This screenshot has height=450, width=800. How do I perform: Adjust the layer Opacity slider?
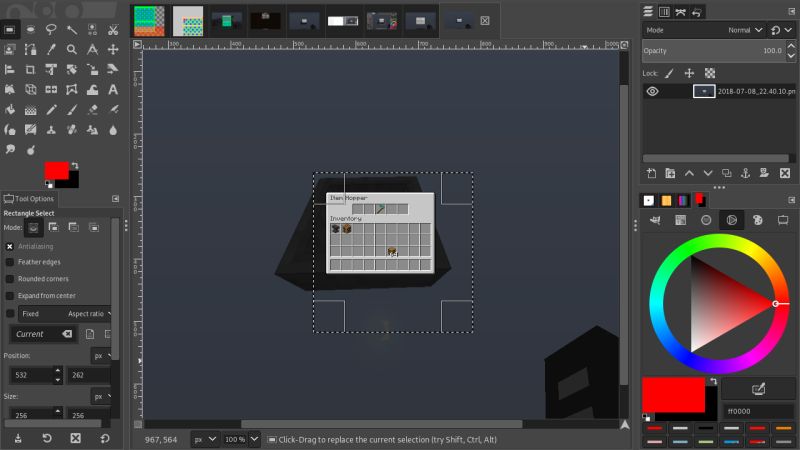point(714,51)
